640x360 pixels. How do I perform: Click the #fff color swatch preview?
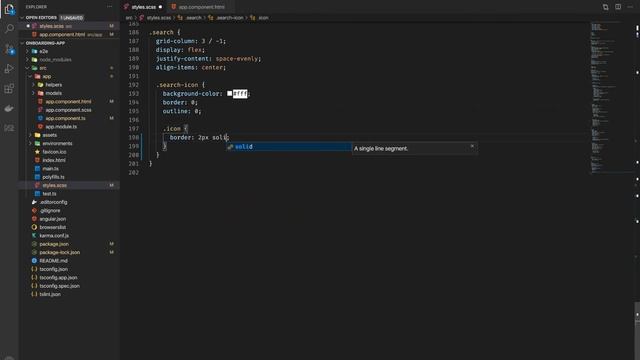coord(229,93)
